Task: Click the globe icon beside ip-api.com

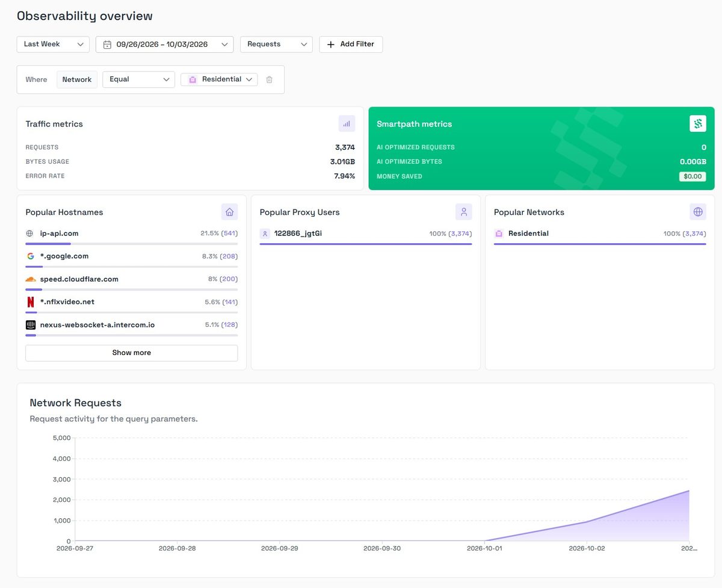Action: tap(30, 234)
